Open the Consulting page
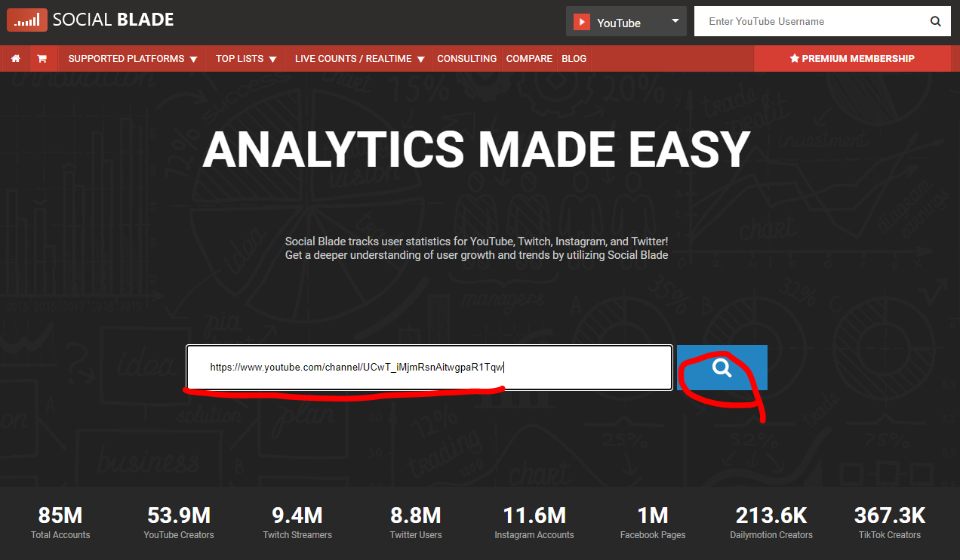The width and height of the screenshot is (960, 560). (x=467, y=59)
